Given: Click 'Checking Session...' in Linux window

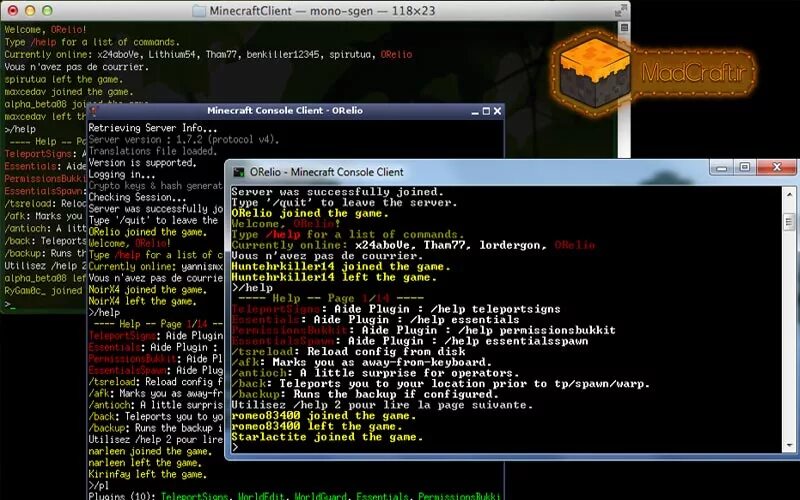Looking at the screenshot, I should pyautogui.click(x=137, y=197).
